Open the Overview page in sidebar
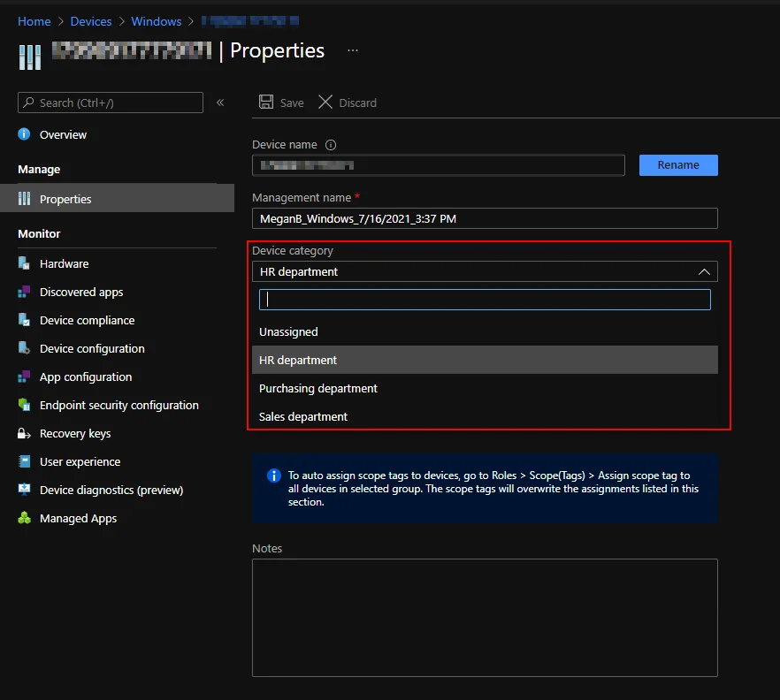The height and width of the screenshot is (700, 780). (x=63, y=134)
